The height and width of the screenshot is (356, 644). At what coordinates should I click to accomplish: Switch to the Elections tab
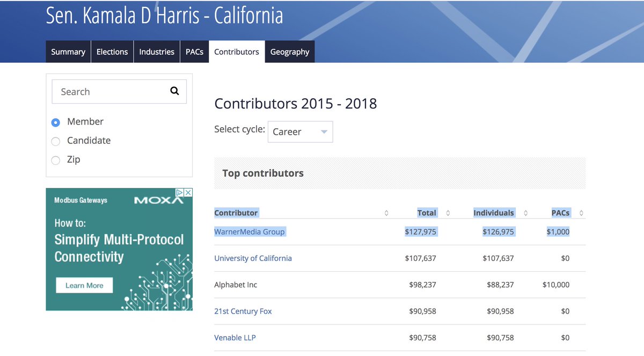pyautogui.click(x=112, y=52)
